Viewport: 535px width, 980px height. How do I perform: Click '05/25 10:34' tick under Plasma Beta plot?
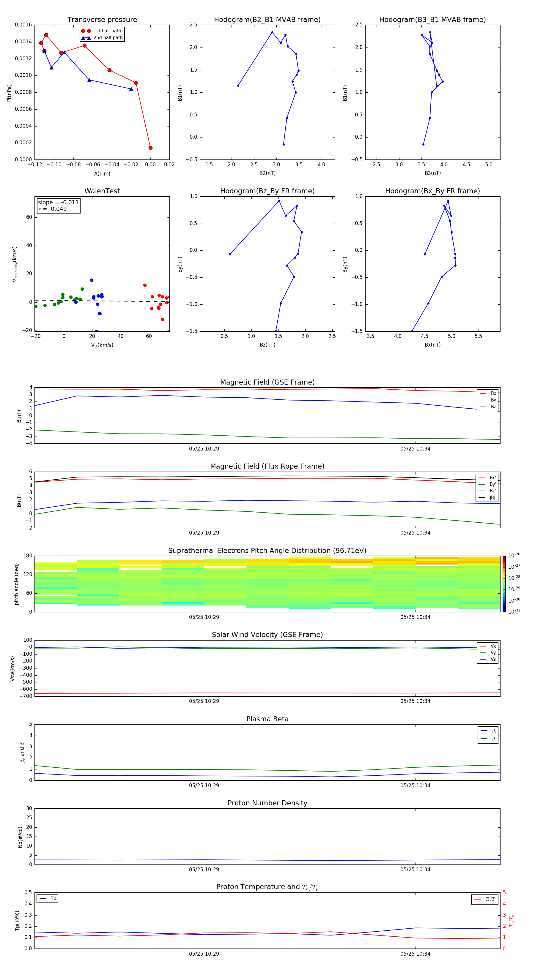(416, 785)
